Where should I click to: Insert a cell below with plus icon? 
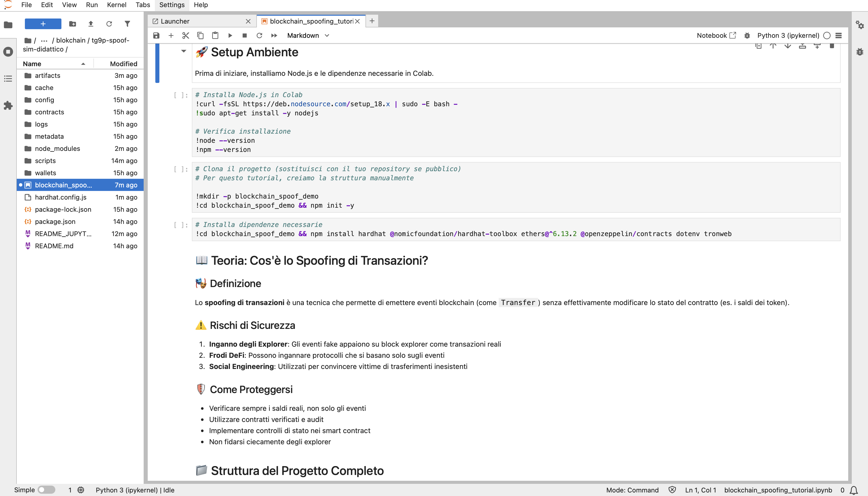pos(171,36)
